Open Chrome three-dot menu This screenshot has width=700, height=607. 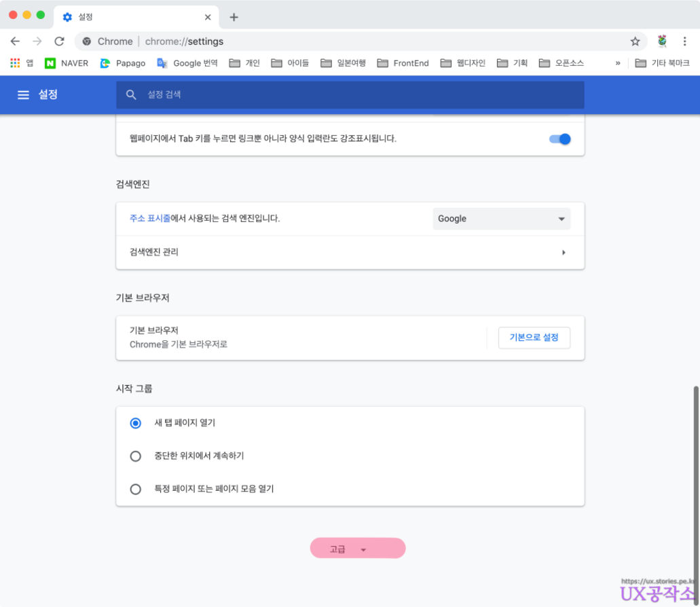tap(684, 41)
